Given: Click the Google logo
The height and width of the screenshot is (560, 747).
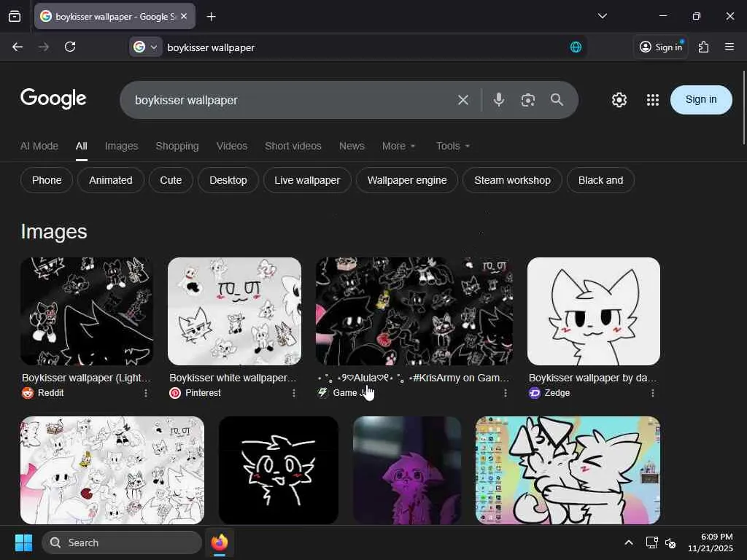Looking at the screenshot, I should click(x=53, y=98).
